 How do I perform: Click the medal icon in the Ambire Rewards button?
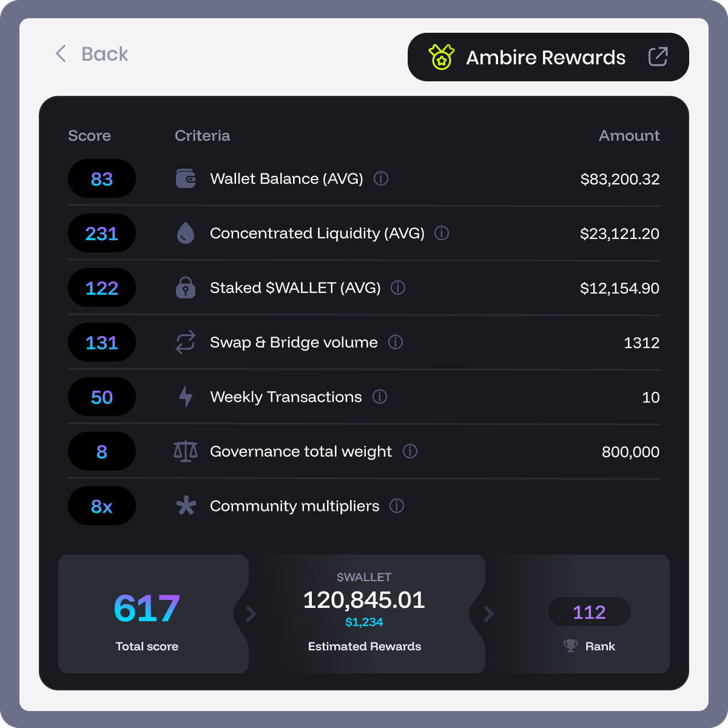click(442, 57)
